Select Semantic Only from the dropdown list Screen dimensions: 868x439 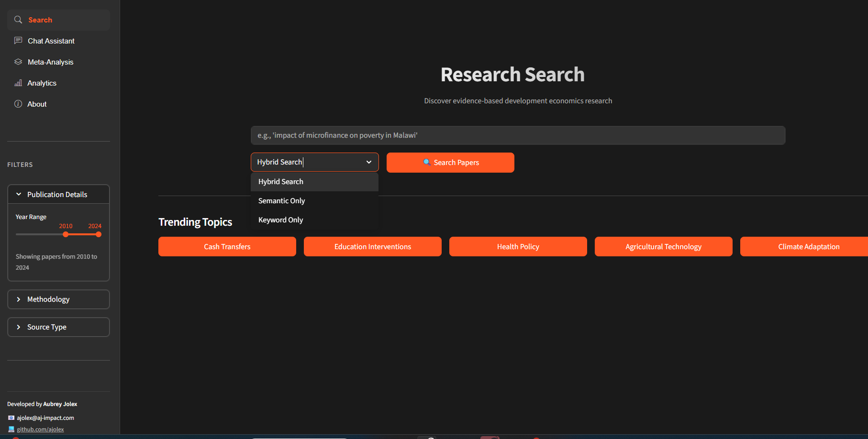click(282, 201)
